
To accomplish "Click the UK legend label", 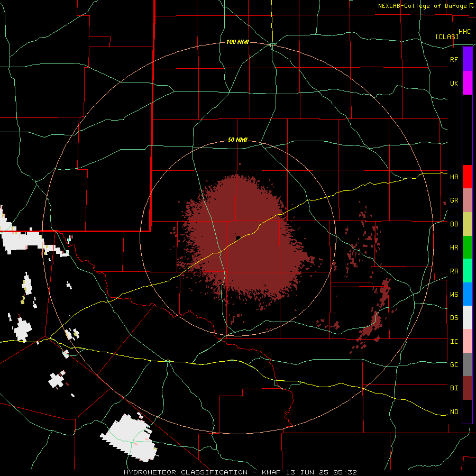I will click(454, 83).
